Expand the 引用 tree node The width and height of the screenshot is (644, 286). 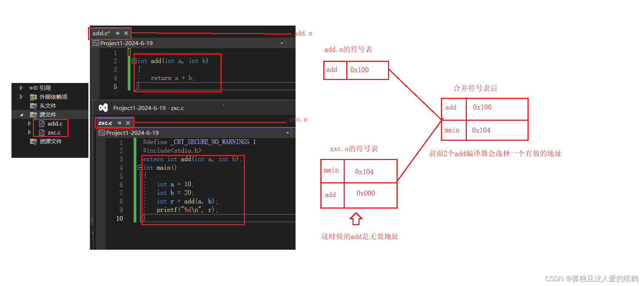[x=21, y=88]
